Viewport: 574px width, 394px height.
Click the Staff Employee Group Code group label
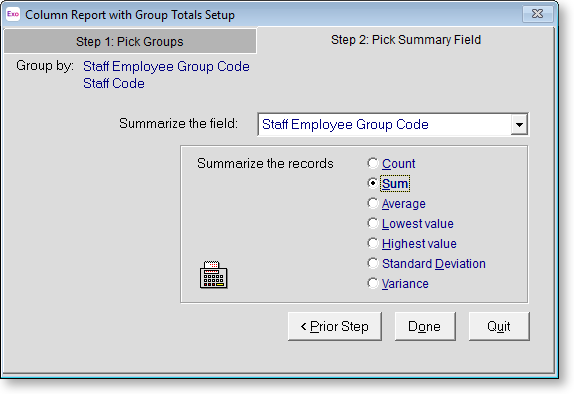pos(166,67)
